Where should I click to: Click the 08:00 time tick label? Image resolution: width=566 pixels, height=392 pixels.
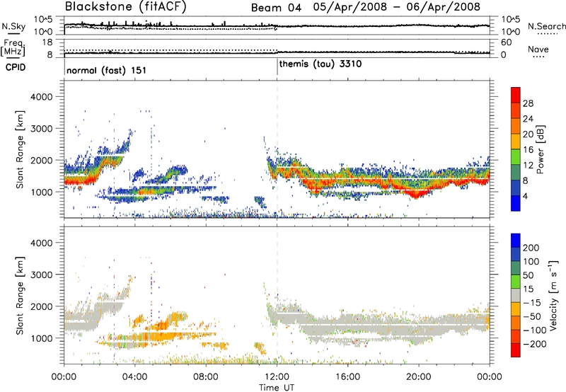click(x=206, y=377)
